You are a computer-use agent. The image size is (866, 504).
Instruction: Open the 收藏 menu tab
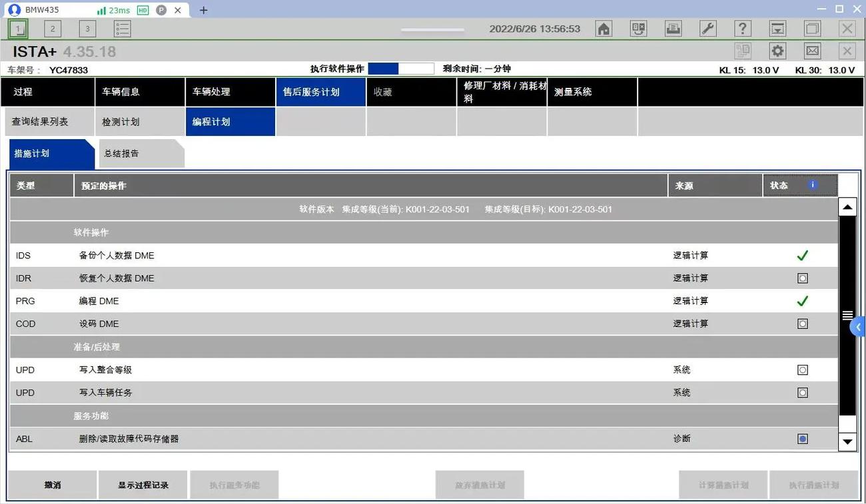(x=411, y=92)
